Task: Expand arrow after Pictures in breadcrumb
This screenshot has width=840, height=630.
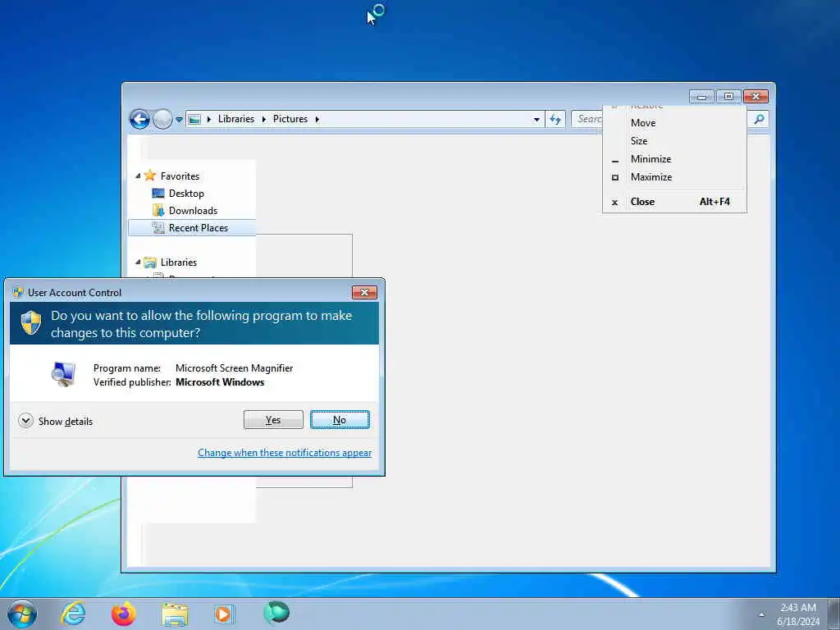Action: (317, 119)
